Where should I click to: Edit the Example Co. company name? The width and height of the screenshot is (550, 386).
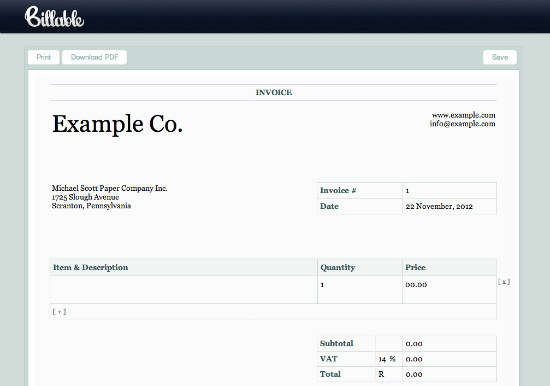118,124
